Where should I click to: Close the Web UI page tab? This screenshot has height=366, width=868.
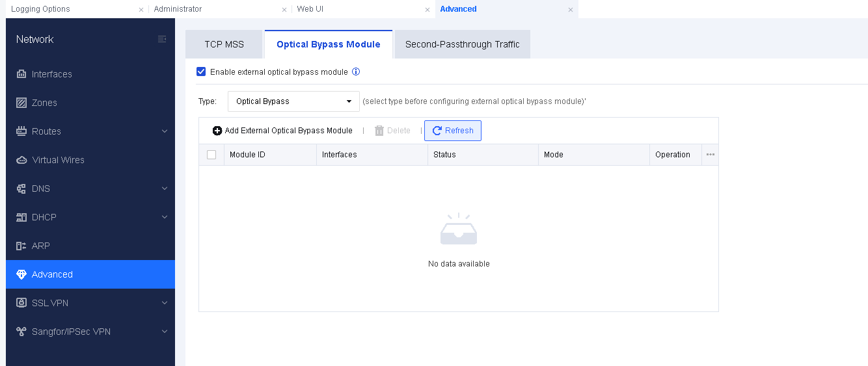click(427, 10)
